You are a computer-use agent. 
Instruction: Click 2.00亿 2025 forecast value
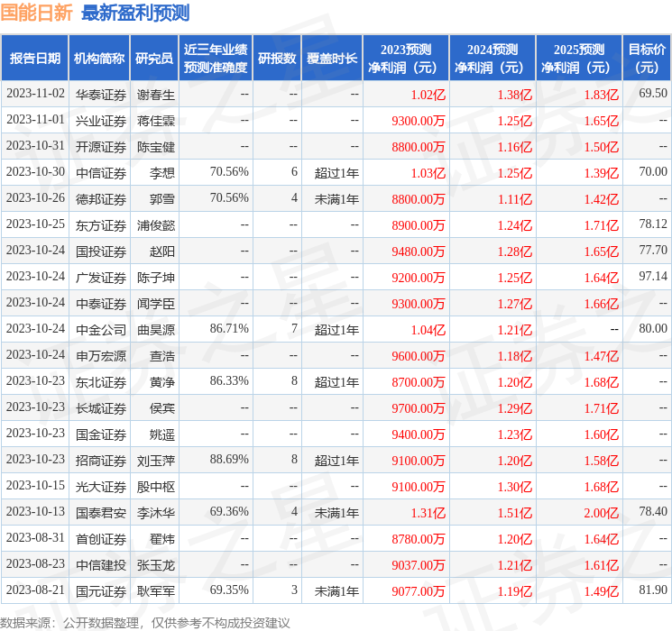point(602,513)
